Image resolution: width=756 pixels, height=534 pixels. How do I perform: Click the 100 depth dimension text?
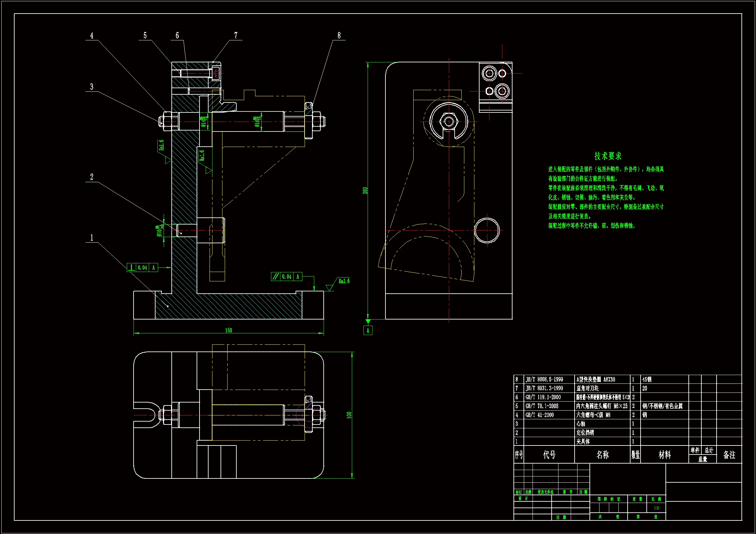[x=349, y=415]
